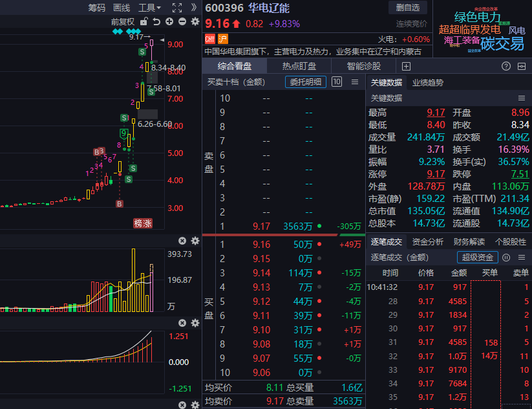This screenshot has width=532, height=409.
Task: Zoom in the K-line chart with plus icon
Action: point(169,22)
